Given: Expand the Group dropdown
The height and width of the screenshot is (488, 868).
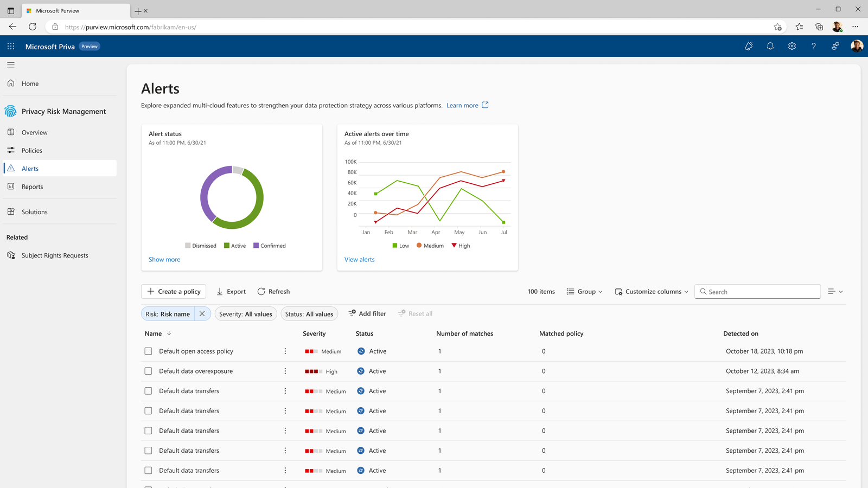Looking at the screenshot, I should point(585,292).
